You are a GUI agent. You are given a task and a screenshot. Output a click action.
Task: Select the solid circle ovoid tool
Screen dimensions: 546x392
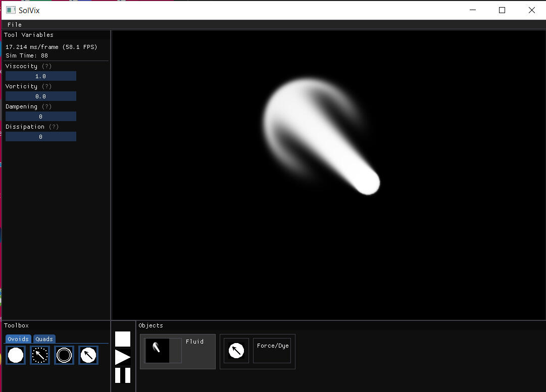pyautogui.click(x=16, y=355)
